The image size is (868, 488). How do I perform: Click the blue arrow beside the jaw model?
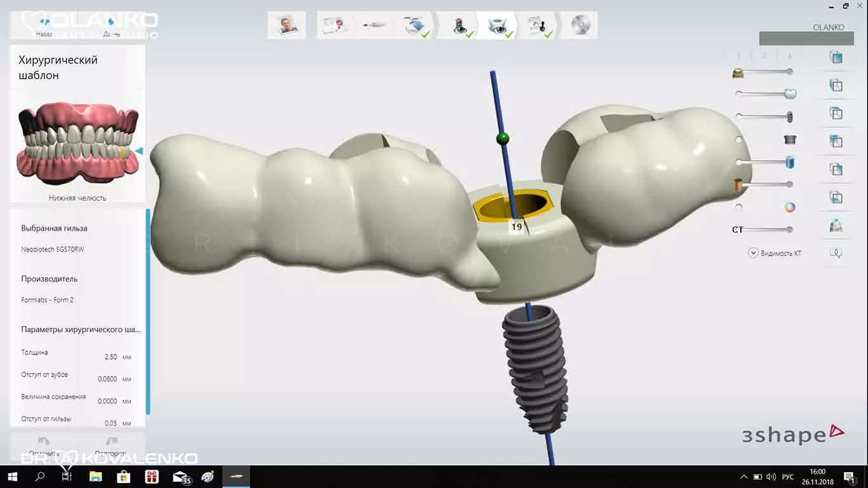[x=139, y=151]
